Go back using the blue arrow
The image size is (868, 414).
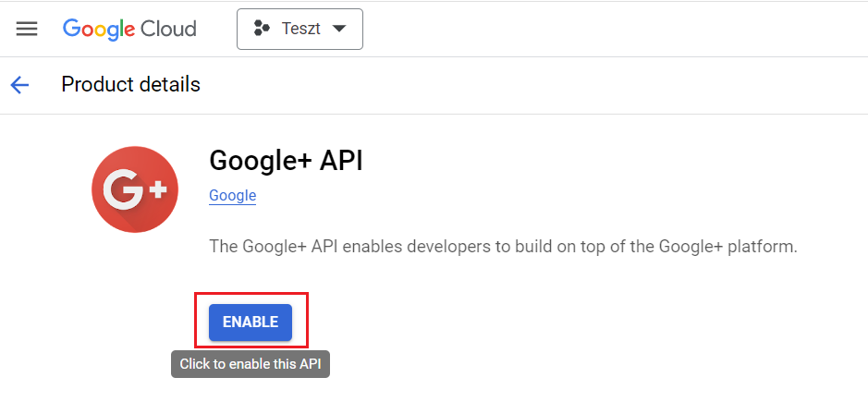(19, 85)
